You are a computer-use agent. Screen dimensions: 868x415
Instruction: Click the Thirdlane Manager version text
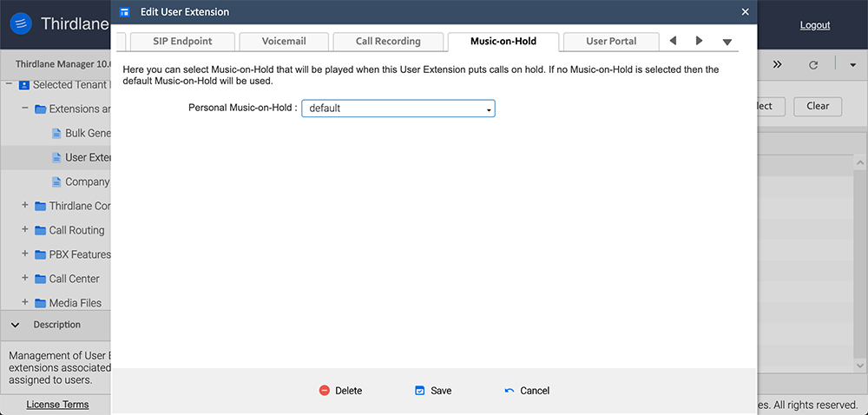coord(62,64)
